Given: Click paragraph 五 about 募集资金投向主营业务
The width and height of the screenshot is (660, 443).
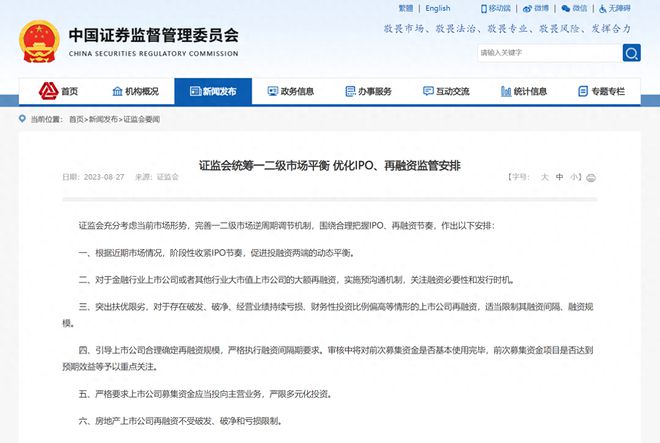Looking at the screenshot, I should [206, 394].
